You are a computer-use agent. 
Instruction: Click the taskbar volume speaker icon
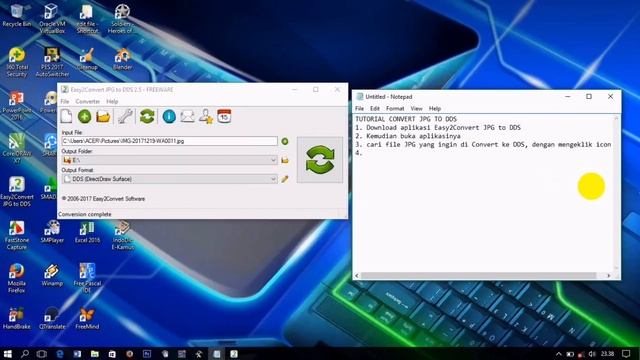[592, 354]
